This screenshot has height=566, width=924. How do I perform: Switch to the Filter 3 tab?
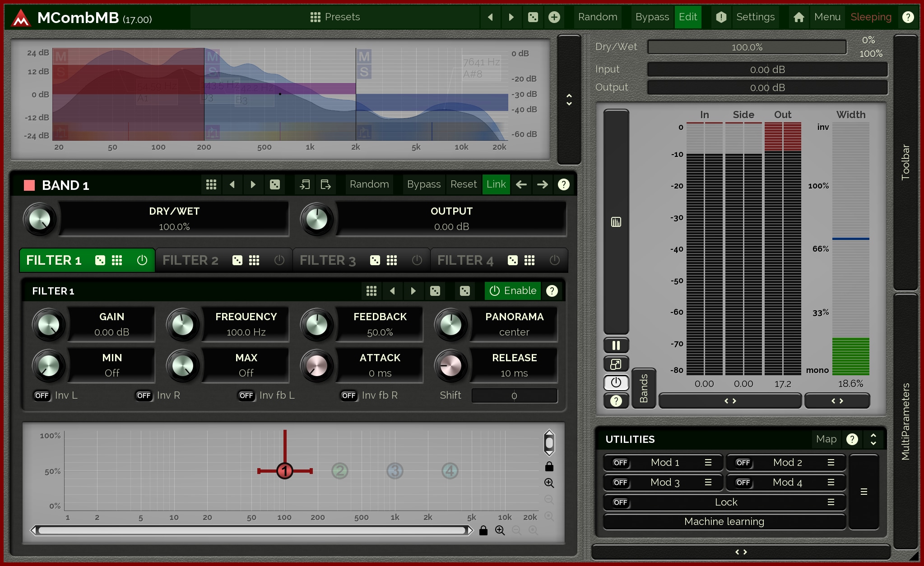[328, 260]
